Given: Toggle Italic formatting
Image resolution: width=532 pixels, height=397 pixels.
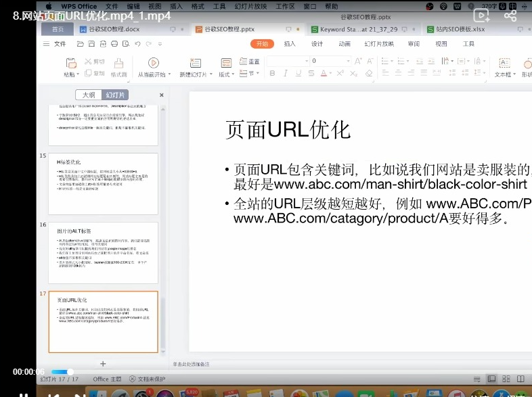Looking at the screenshot, I should (x=286, y=73).
